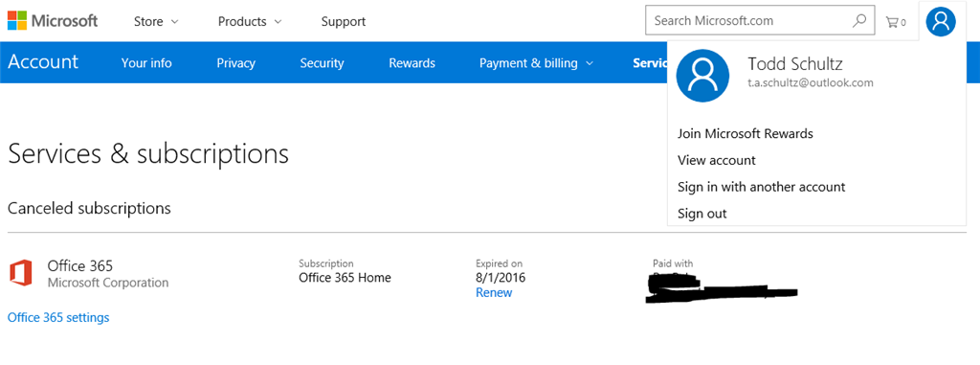Toggle the account avatar in header
Viewport: 980px width, 365px height.
pos(941,21)
